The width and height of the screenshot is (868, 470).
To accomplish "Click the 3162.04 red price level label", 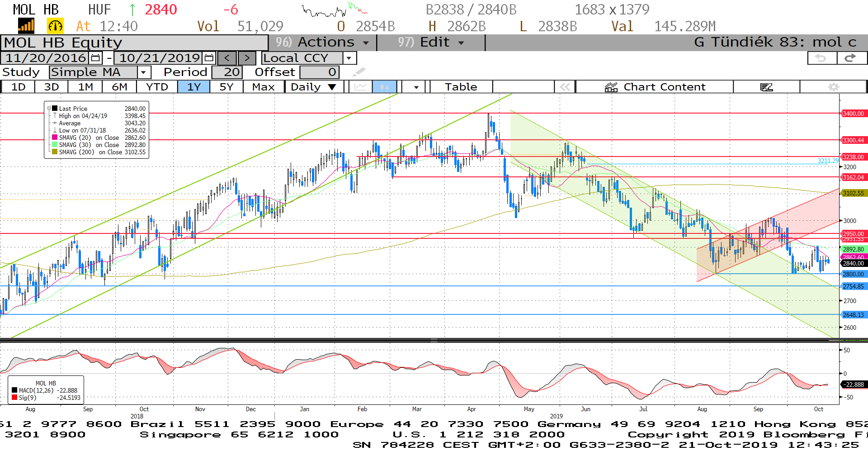I will pyautogui.click(x=853, y=177).
